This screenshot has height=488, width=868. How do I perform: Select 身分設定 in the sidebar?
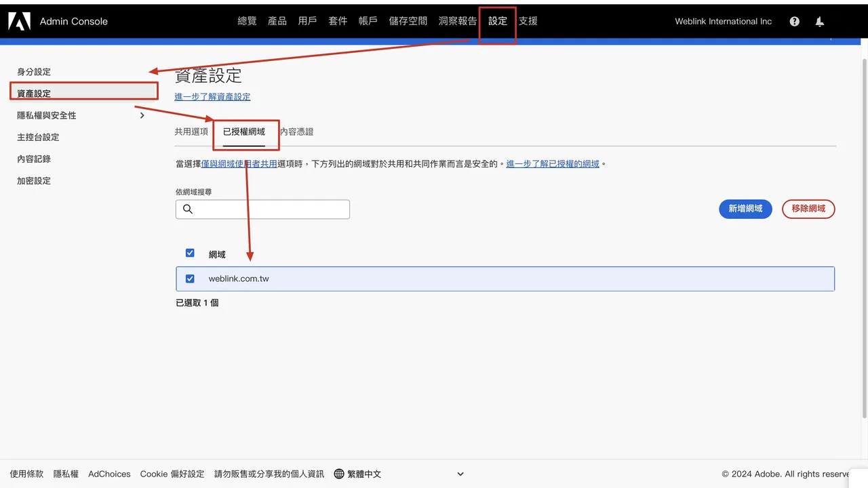pos(34,72)
